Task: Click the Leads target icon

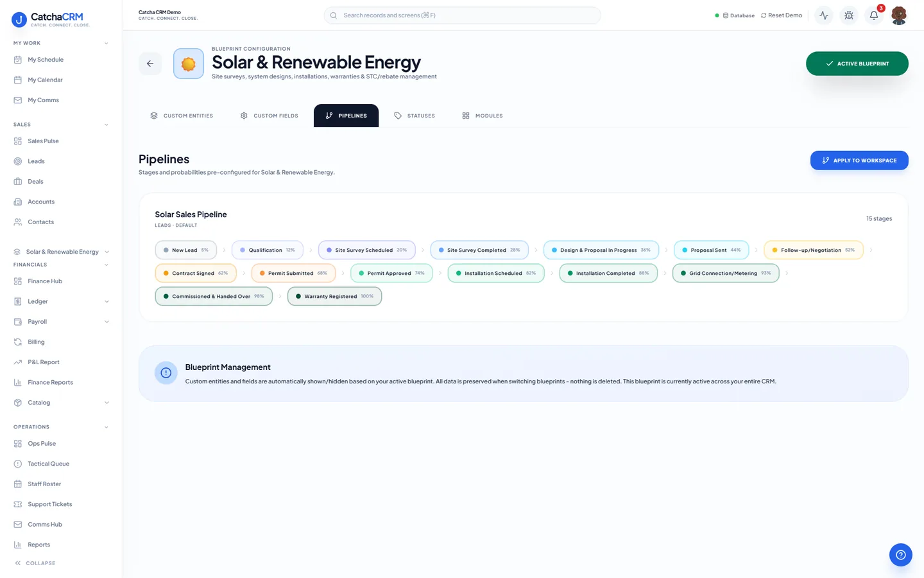Action: pyautogui.click(x=18, y=161)
